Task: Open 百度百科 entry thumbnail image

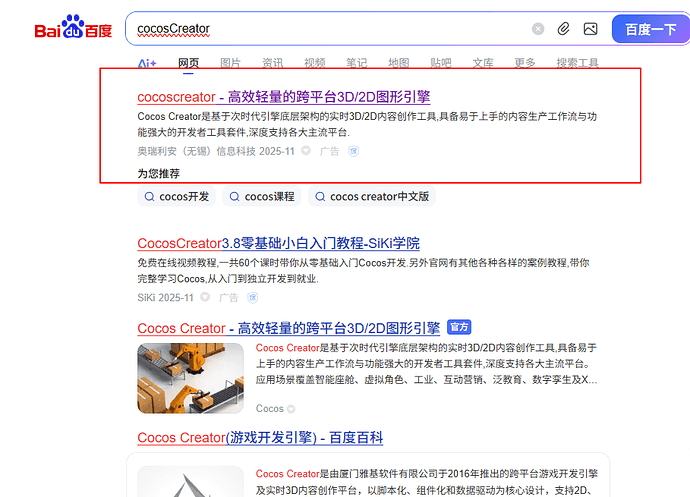Action: (x=191, y=482)
